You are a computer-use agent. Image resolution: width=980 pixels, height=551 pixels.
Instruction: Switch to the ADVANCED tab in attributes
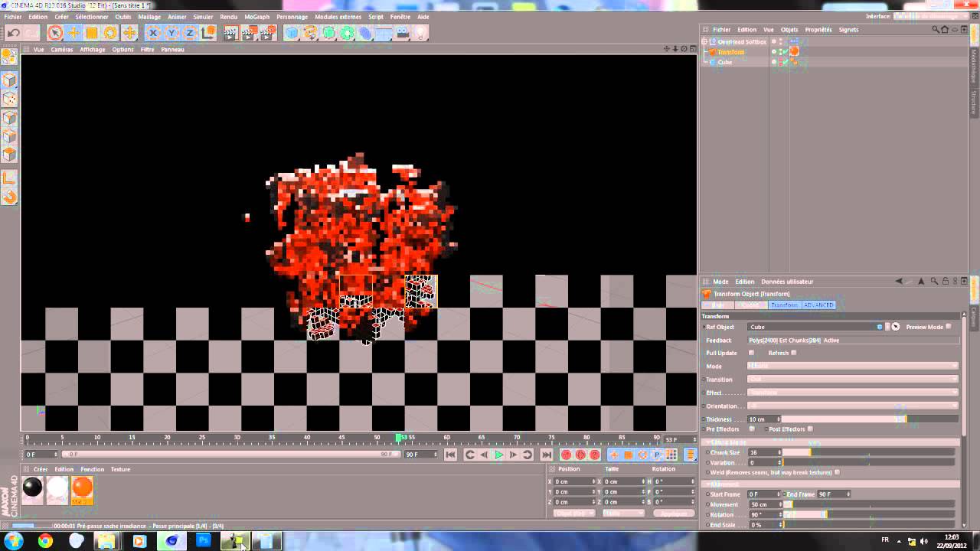pyautogui.click(x=818, y=305)
